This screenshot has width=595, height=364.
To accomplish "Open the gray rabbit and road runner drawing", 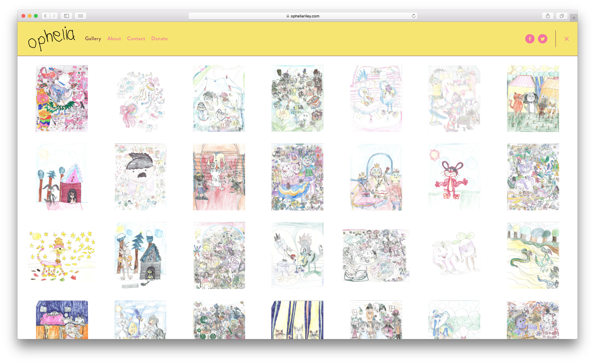I will pos(140,320).
